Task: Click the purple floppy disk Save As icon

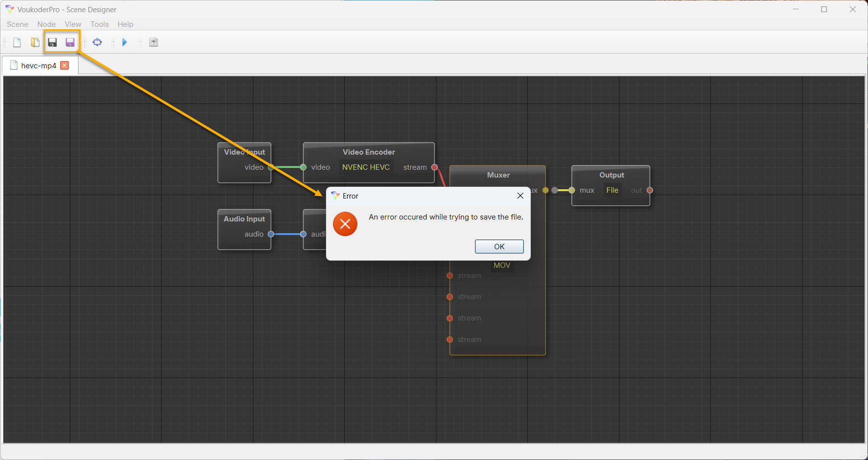Action: pos(70,42)
